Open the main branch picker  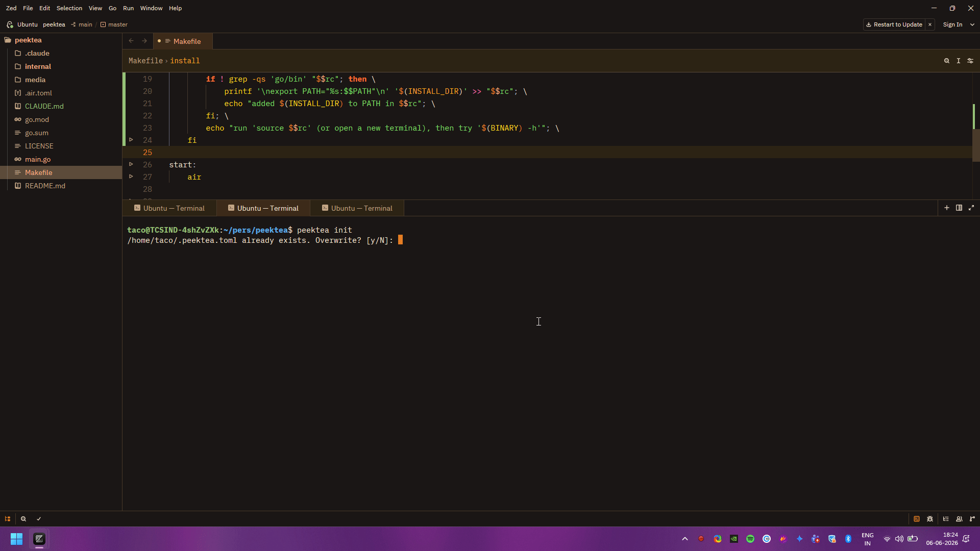[x=82, y=24]
